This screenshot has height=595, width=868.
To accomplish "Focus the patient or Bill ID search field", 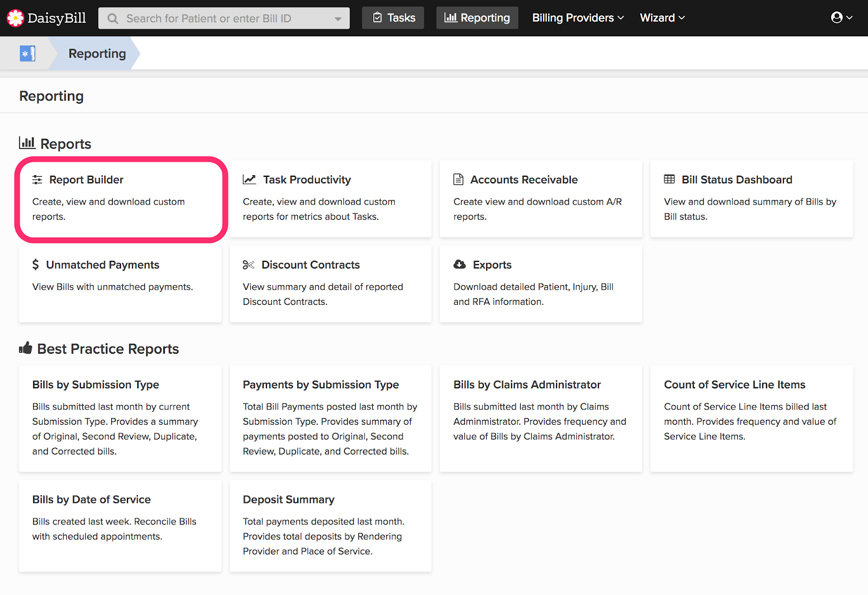I will click(x=217, y=18).
